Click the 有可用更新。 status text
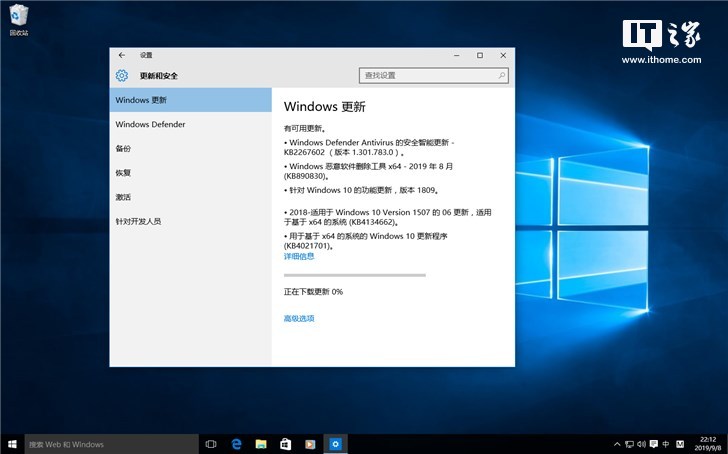The image size is (728, 454). 305,129
